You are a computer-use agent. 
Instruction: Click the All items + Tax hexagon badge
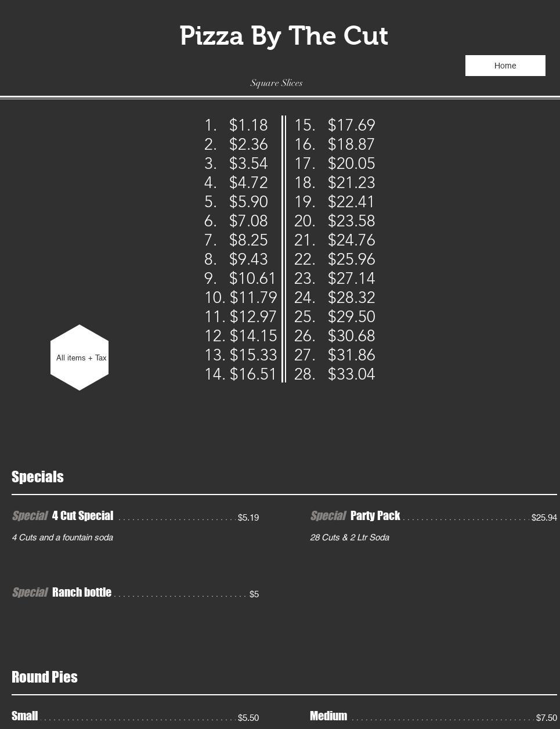pyautogui.click(x=80, y=358)
